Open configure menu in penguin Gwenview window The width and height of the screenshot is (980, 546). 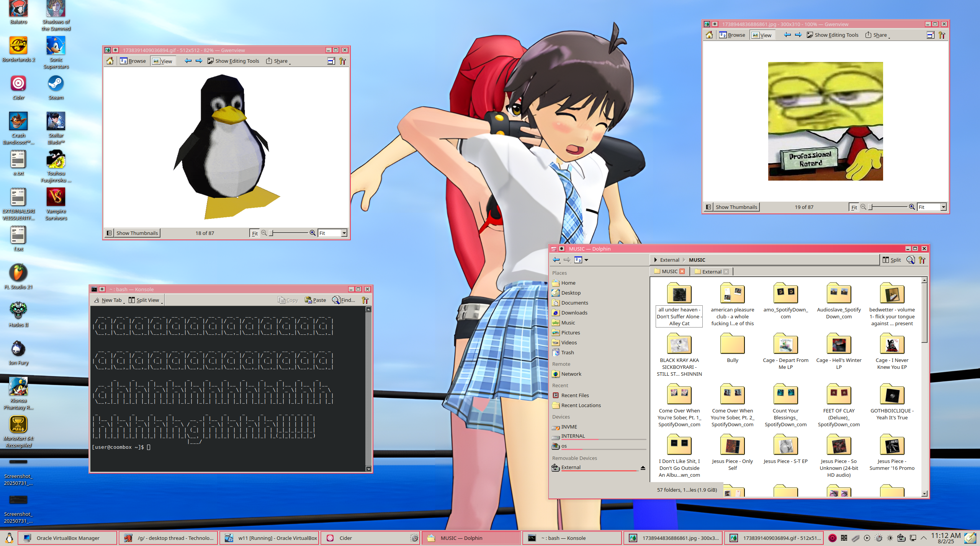(x=342, y=61)
